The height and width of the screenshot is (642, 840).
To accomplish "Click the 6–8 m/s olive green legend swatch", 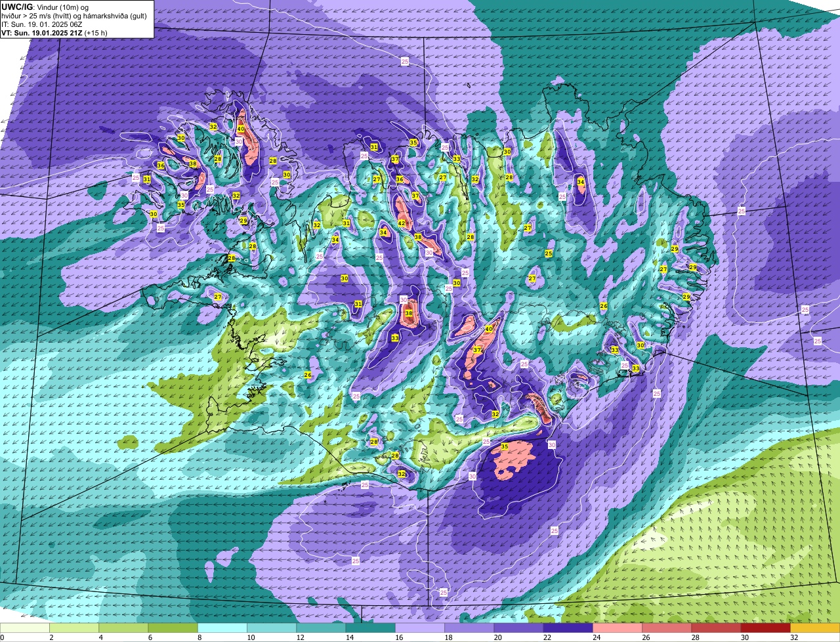I will 173,628.
